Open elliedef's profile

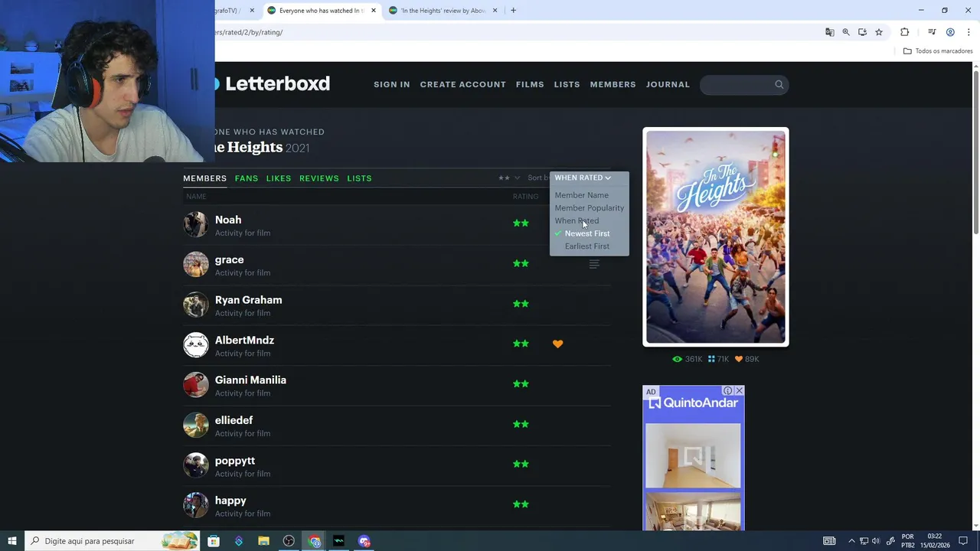[234, 420]
